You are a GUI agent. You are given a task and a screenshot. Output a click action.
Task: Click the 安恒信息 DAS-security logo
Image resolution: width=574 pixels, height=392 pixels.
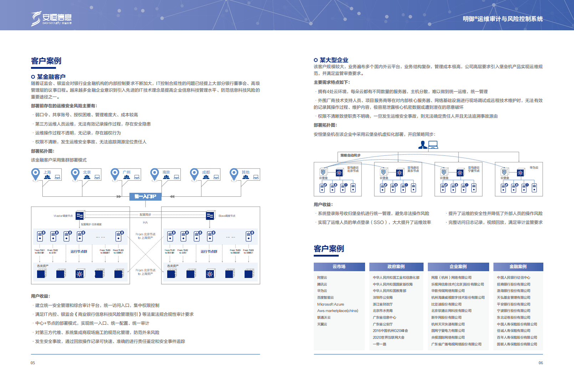[x=51, y=19]
